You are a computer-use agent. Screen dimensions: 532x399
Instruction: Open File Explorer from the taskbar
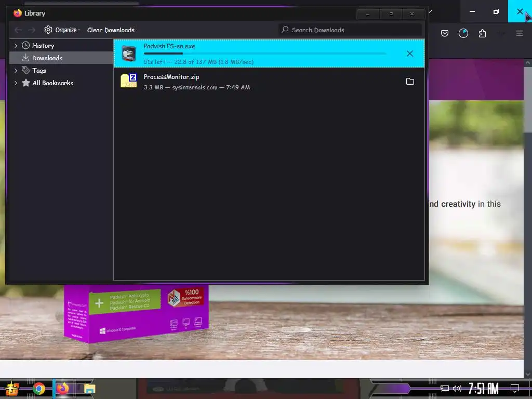pyautogui.click(x=89, y=389)
